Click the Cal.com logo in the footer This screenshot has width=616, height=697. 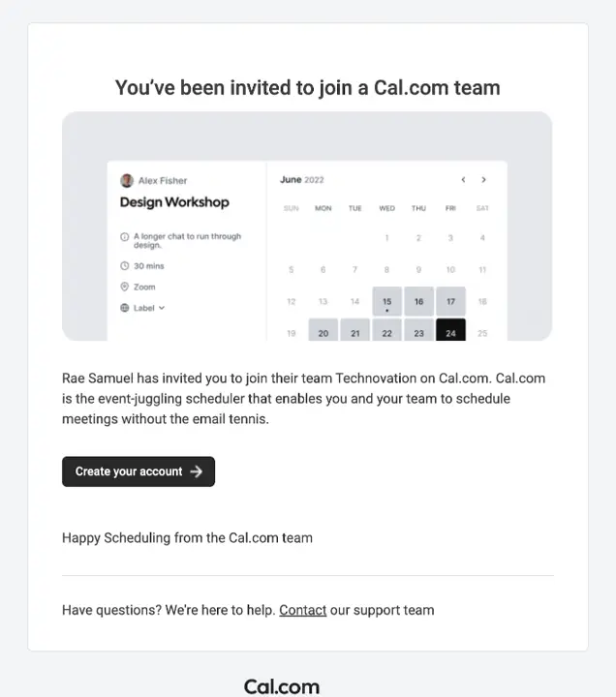click(281, 686)
